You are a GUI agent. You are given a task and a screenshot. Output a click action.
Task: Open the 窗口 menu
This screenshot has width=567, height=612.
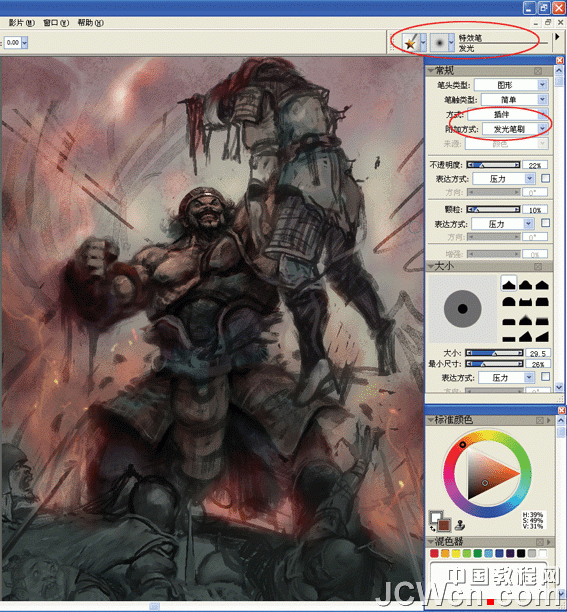tap(56, 23)
